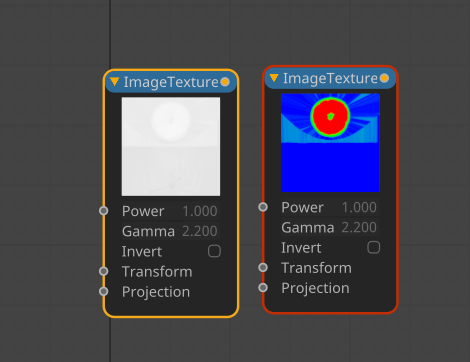The width and height of the screenshot is (470, 362).
Task: Click Transform label in yellow-outlined node
Action: coord(157,272)
